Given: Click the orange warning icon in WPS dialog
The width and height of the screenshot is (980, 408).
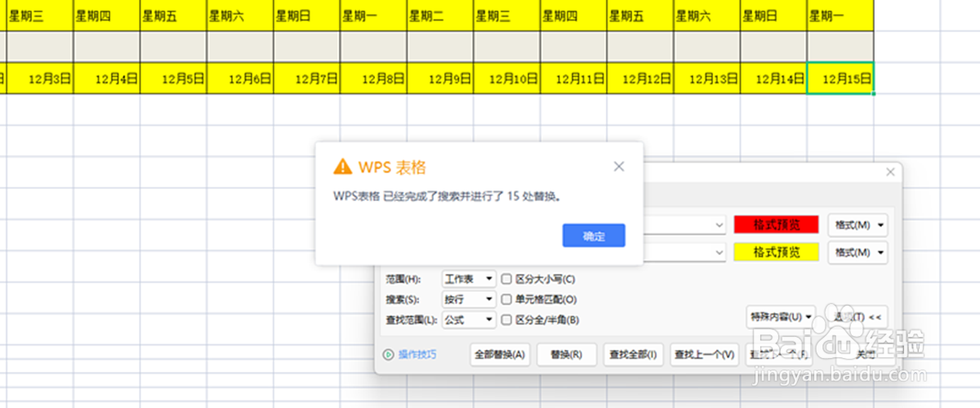Looking at the screenshot, I should coord(342,167).
